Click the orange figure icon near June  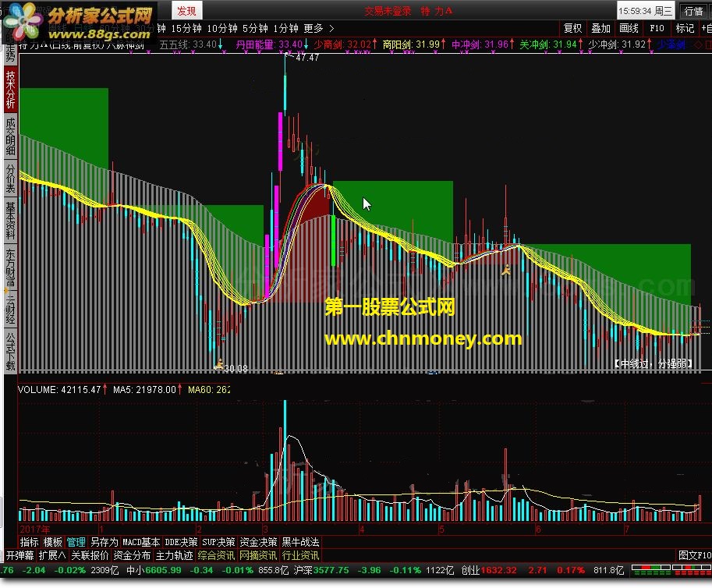506,271
